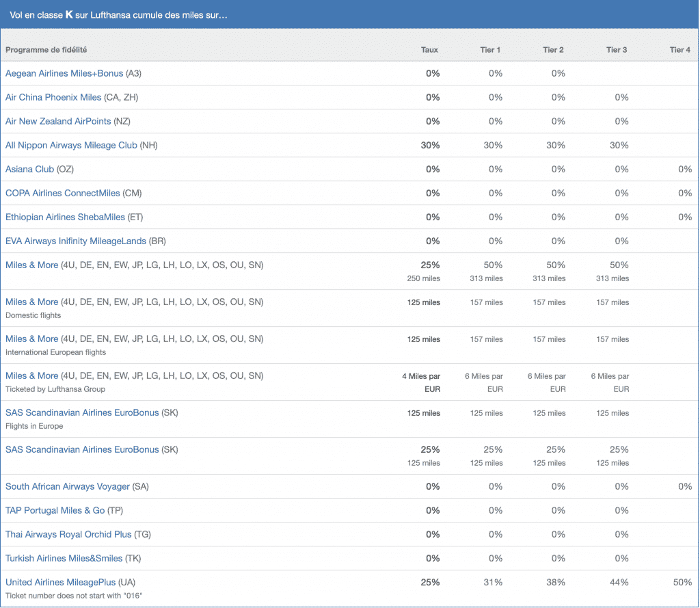Open Air New Zealand AirPoints link

point(58,122)
